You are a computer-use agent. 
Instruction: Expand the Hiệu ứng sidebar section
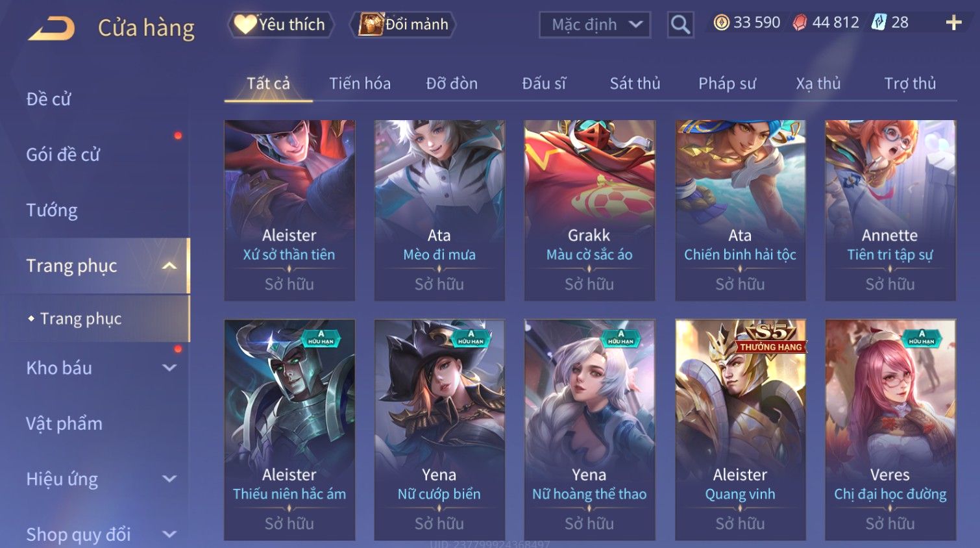coord(169,479)
